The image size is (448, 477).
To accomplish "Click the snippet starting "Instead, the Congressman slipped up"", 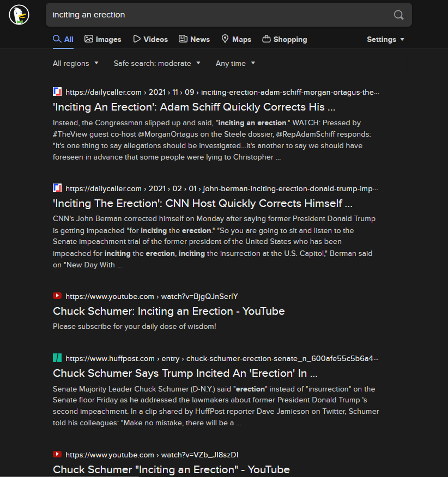I will [x=212, y=140].
